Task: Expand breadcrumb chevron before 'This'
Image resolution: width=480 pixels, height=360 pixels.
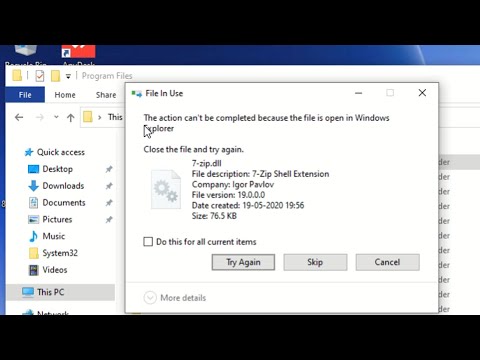Action: pyautogui.click(x=99, y=117)
